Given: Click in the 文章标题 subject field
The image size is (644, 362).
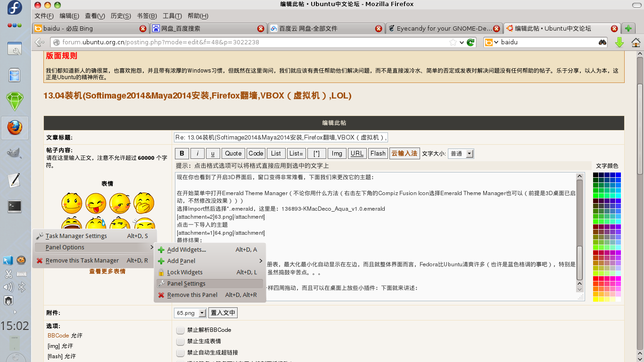Looking at the screenshot, I should [x=281, y=138].
